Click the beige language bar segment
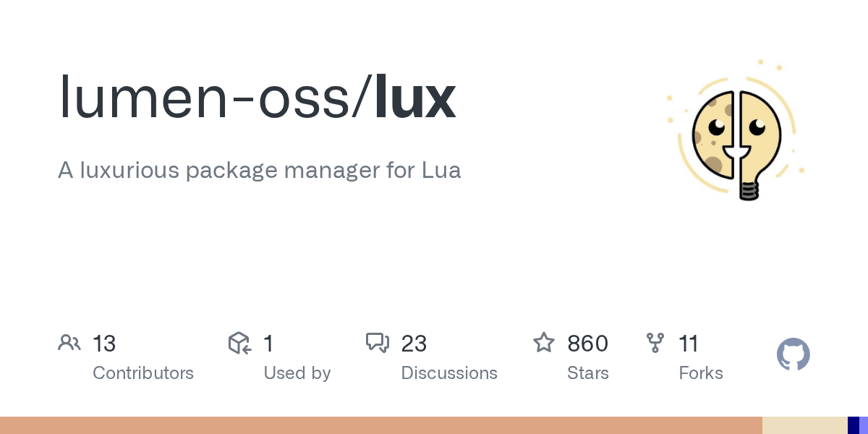 tap(804, 425)
